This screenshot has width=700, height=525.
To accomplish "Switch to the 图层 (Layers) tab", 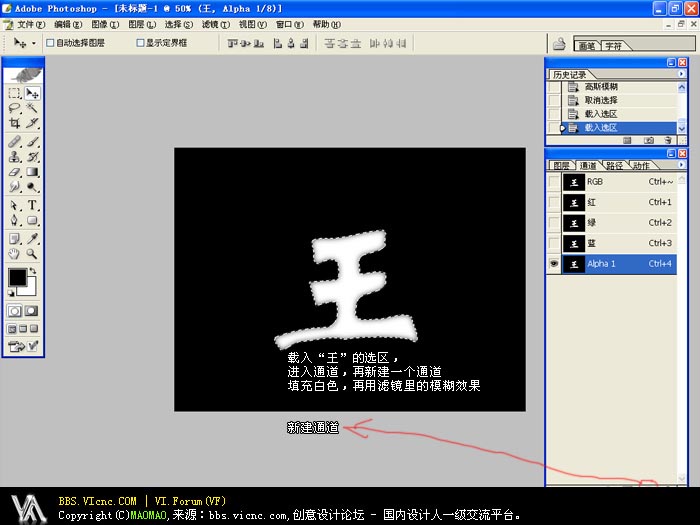I will tap(560, 166).
